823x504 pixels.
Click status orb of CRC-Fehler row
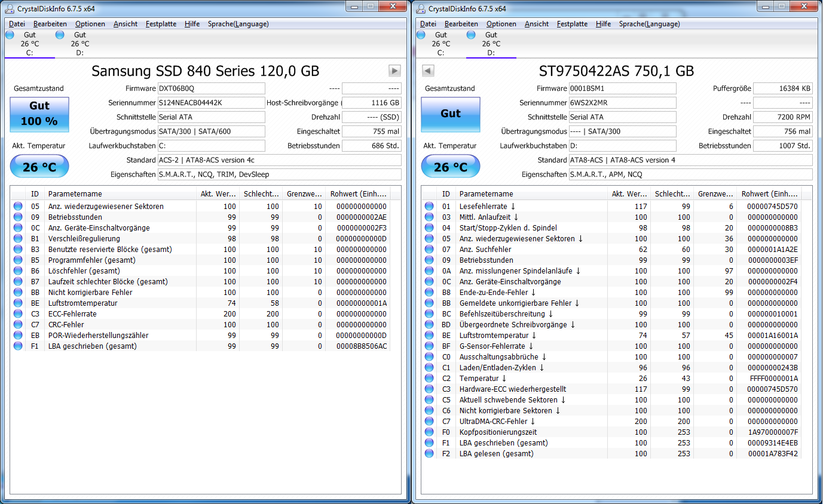18,325
